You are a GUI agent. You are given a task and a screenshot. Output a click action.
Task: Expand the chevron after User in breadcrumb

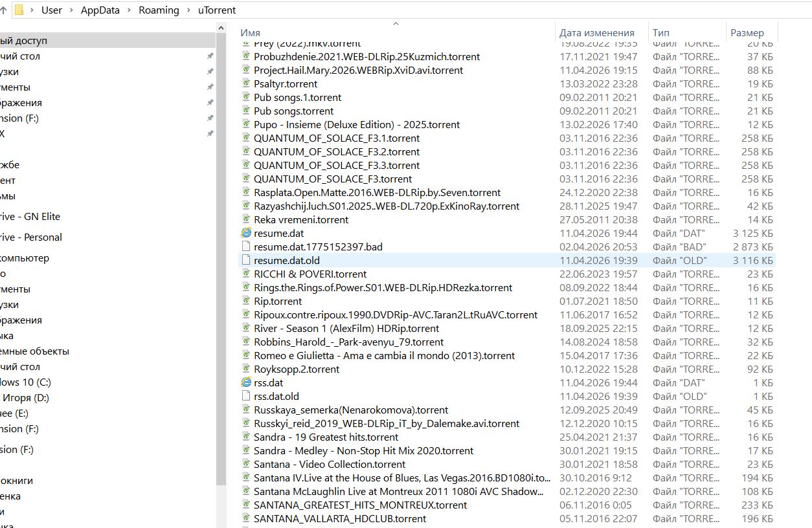pos(71,10)
